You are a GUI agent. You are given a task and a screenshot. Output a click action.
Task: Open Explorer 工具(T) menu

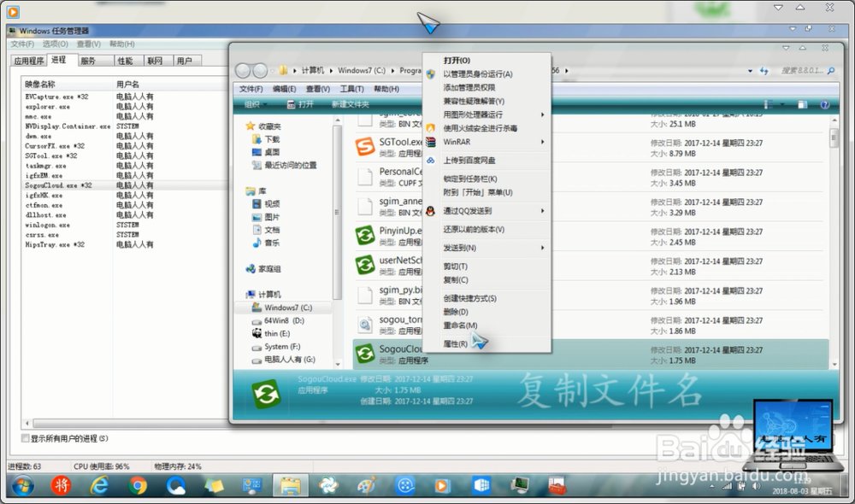pyautogui.click(x=351, y=89)
